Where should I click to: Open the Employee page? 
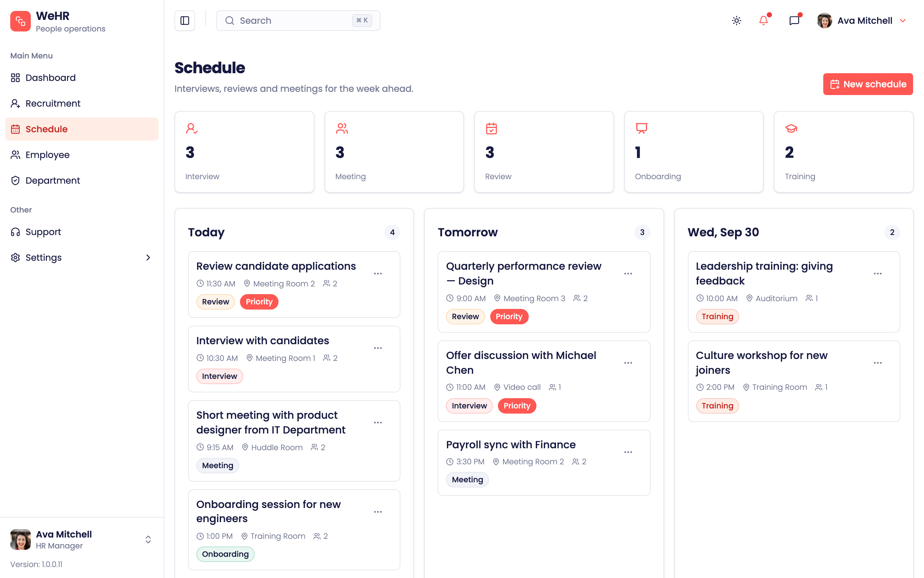point(82,155)
